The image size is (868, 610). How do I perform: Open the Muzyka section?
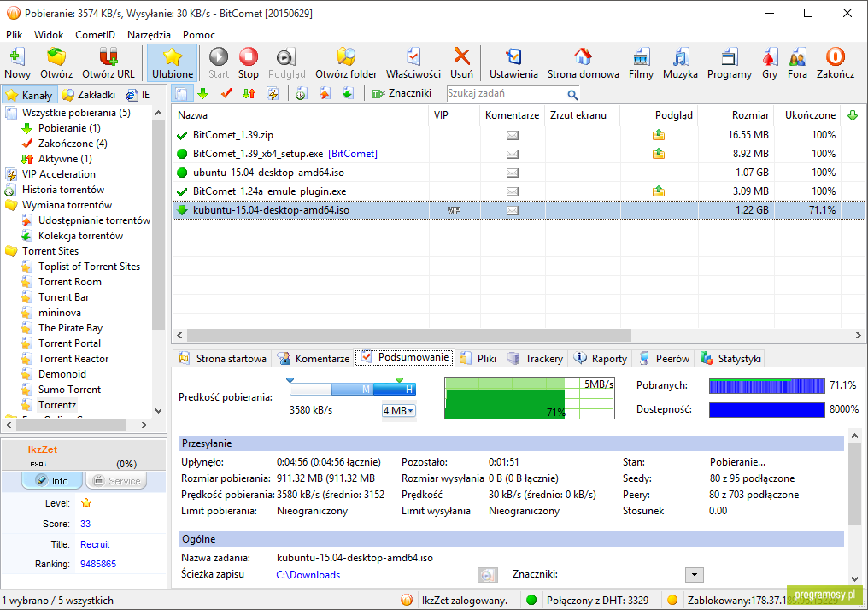click(680, 62)
